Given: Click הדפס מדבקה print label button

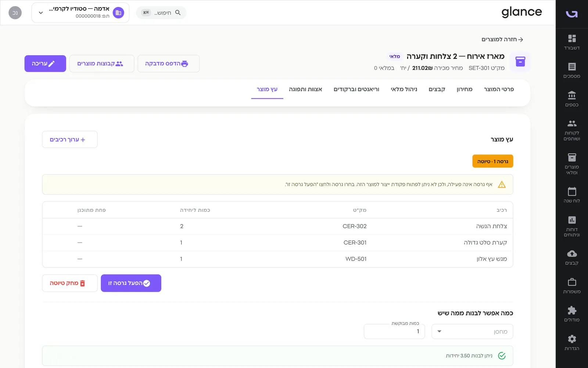Looking at the screenshot, I should [x=168, y=64].
